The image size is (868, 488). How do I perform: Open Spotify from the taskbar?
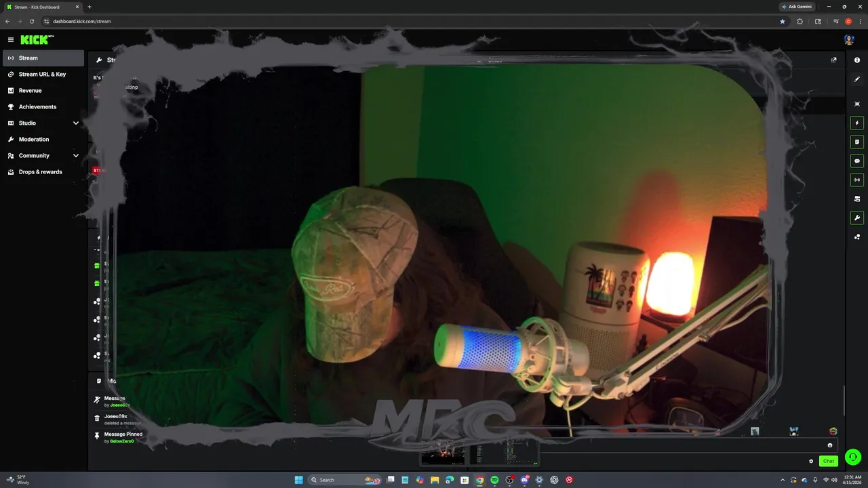(494, 480)
